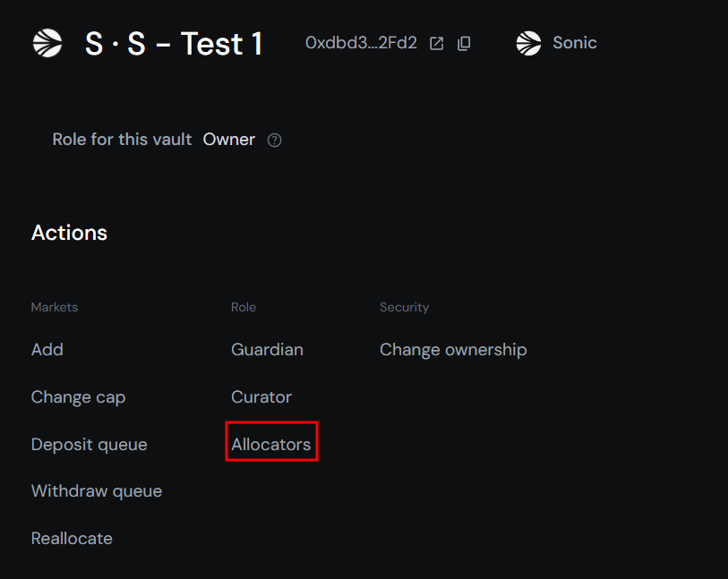Click the help icon next to Owner
Viewport: 728px width, 579px height.
click(275, 140)
